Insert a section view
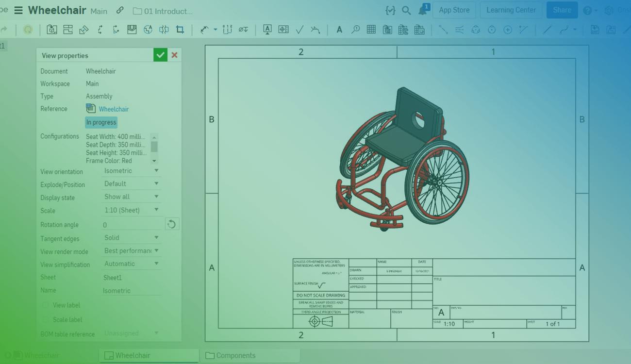The image size is (631, 364). (x=132, y=30)
